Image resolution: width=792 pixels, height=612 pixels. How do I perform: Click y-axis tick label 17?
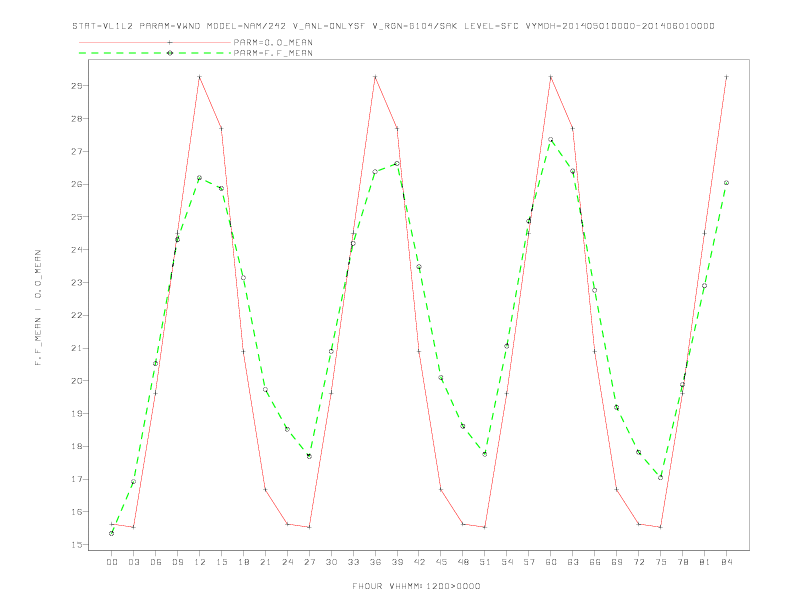(77, 479)
